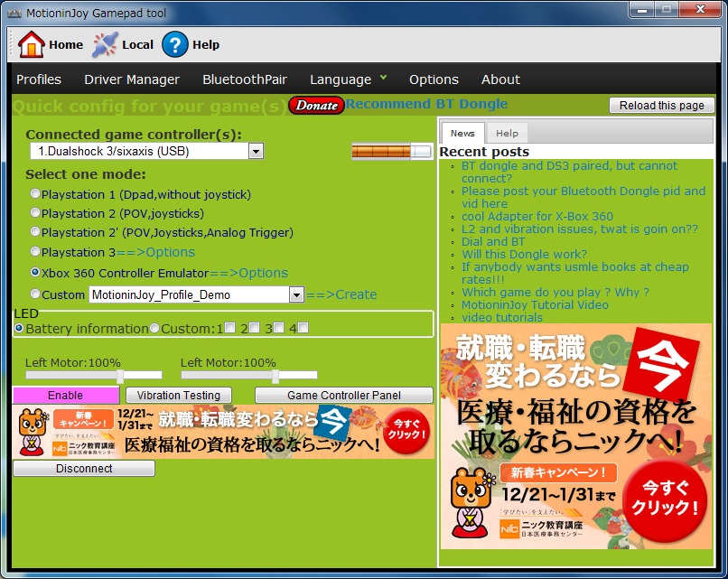The width and height of the screenshot is (728, 579).
Task: Choose LED Custom radio option
Action: click(154, 328)
